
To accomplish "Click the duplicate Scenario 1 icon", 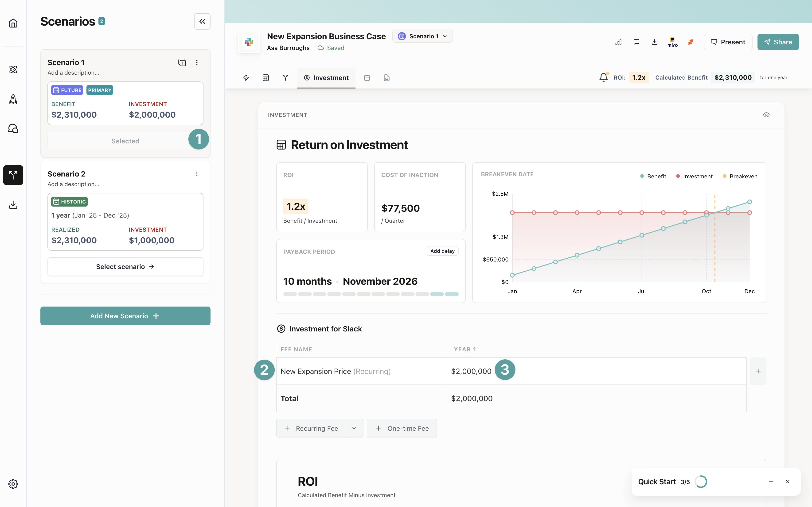I will (x=182, y=62).
